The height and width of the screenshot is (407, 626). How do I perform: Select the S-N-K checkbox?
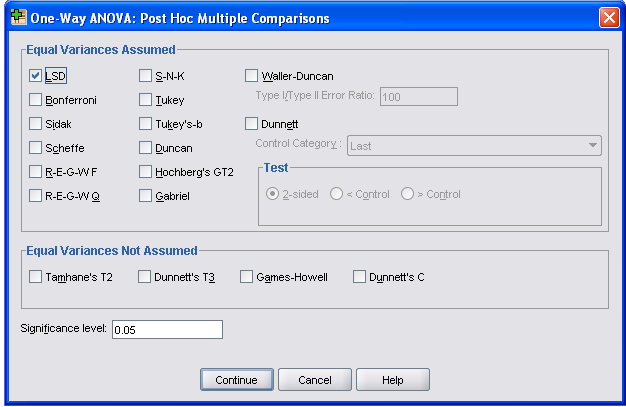click(146, 76)
